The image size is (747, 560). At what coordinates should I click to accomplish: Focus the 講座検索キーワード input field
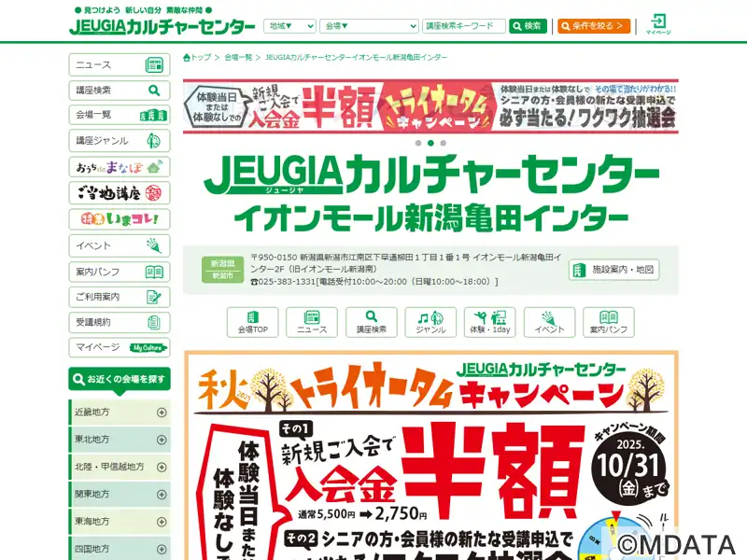click(463, 26)
